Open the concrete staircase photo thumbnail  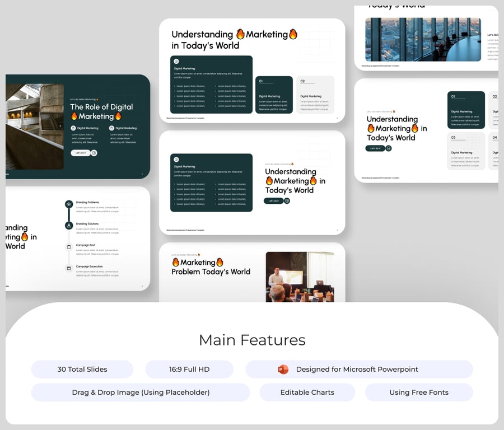[x=35, y=127]
